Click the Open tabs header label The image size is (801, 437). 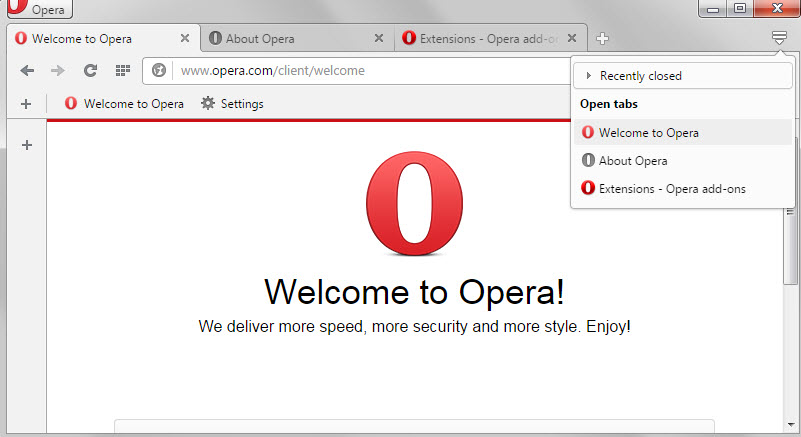(x=609, y=104)
